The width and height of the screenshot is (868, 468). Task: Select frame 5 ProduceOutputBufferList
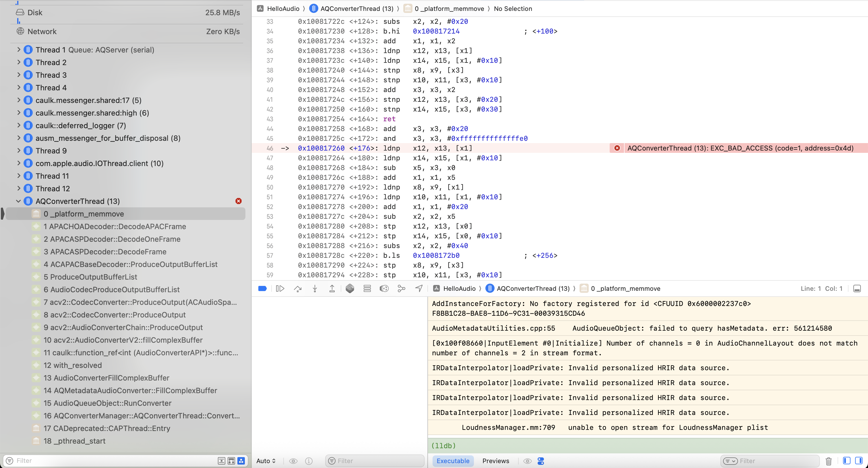click(125, 277)
